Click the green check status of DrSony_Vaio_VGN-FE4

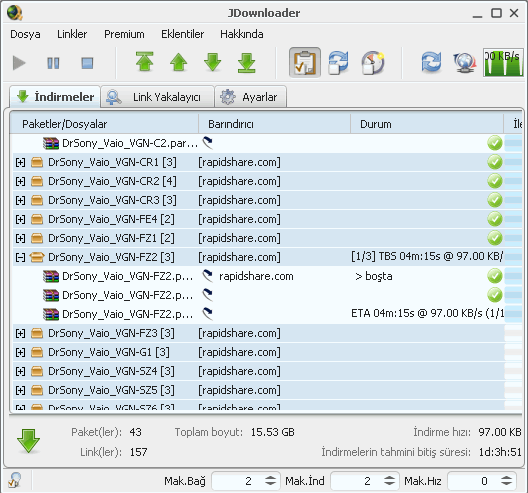[x=495, y=219]
